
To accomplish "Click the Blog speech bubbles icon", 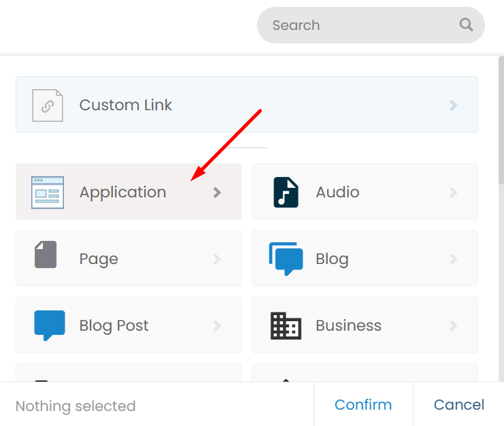I will [286, 259].
